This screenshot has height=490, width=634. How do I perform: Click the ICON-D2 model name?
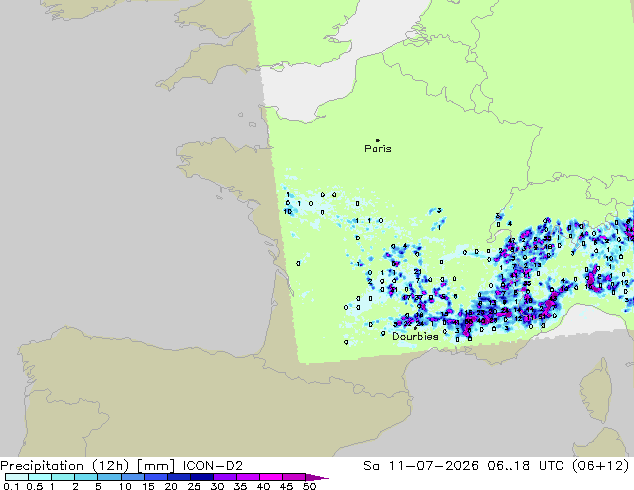(x=213, y=466)
